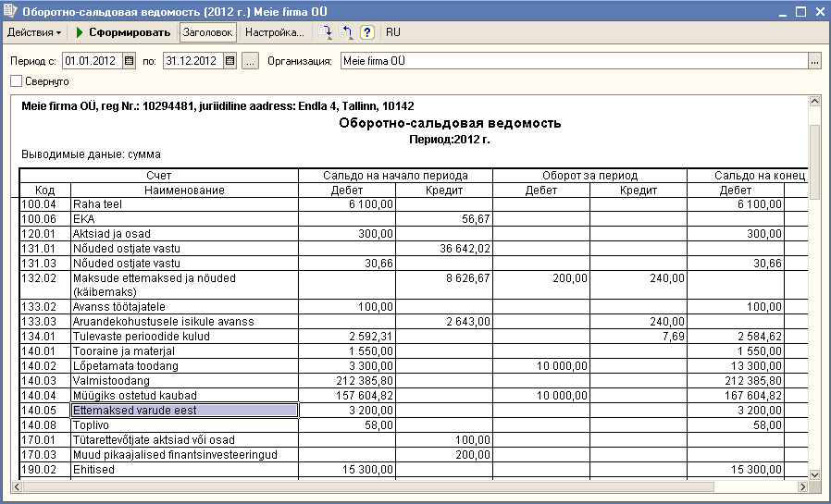
Task: Click the first arrow-document icon after Настройка
Action: [326, 32]
